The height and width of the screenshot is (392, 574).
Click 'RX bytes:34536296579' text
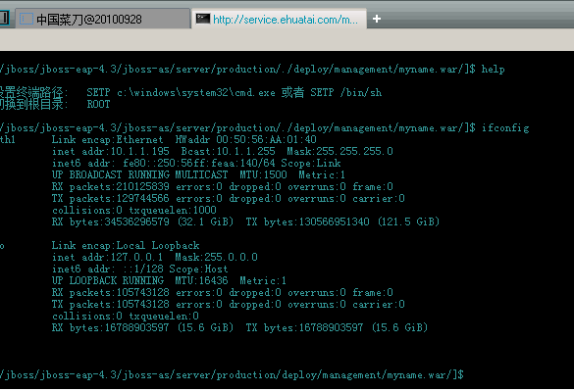coord(111,221)
